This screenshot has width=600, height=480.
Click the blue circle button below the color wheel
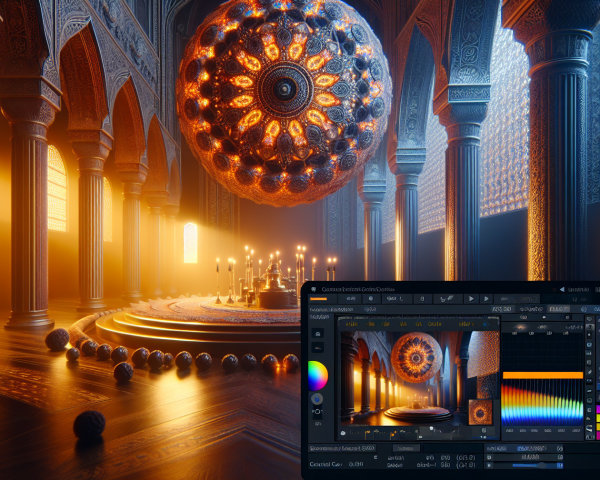[317, 399]
